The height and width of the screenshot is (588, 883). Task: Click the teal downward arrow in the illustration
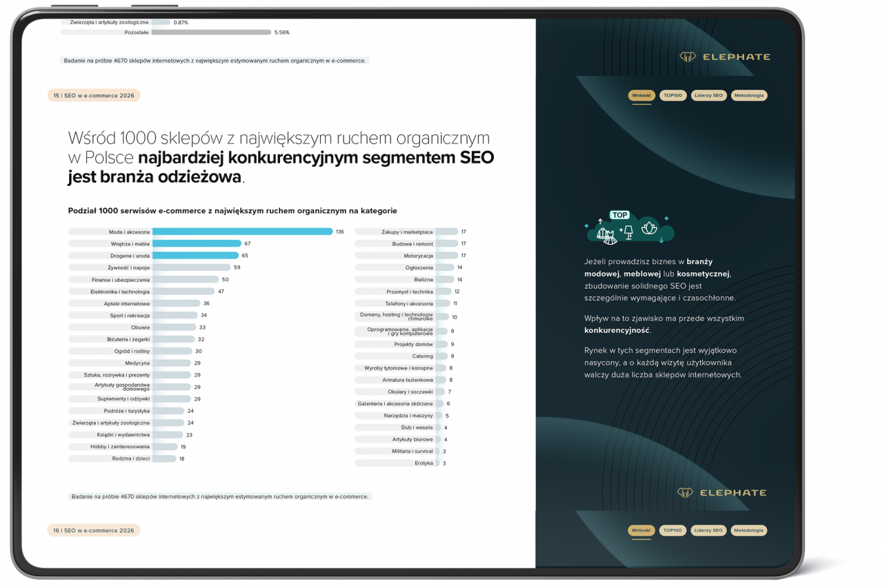coord(661,240)
